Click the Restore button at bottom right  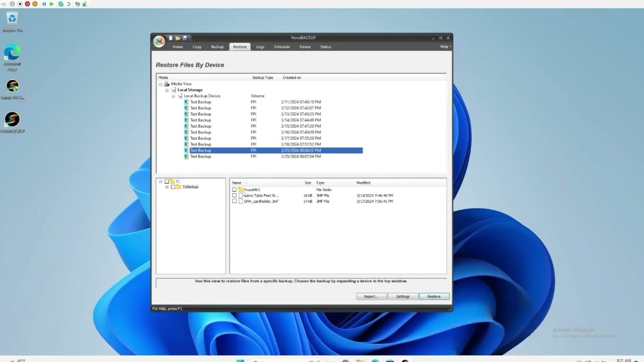(434, 297)
